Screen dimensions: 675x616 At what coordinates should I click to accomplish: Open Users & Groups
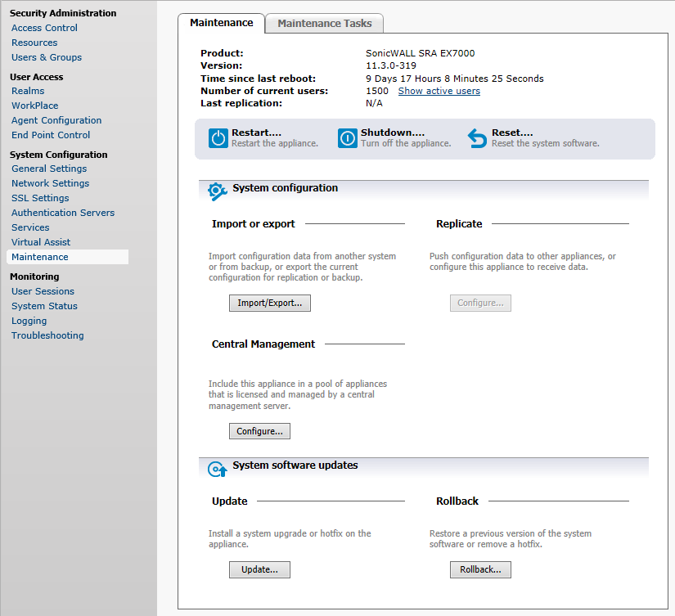click(x=47, y=57)
